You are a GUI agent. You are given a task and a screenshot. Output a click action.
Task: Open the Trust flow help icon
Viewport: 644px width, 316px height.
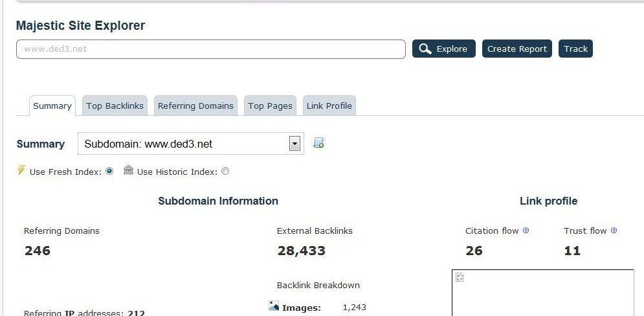coord(614,231)
